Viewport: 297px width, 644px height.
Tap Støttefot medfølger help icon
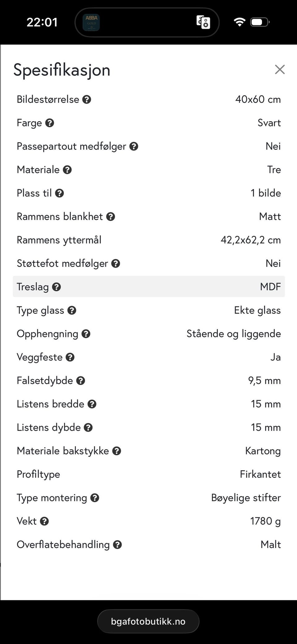click(116, 264)
